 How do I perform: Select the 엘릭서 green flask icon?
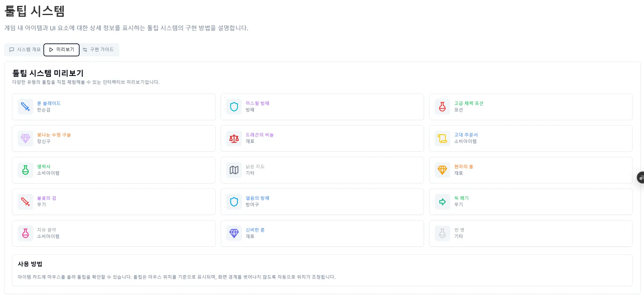pos(25,170)
